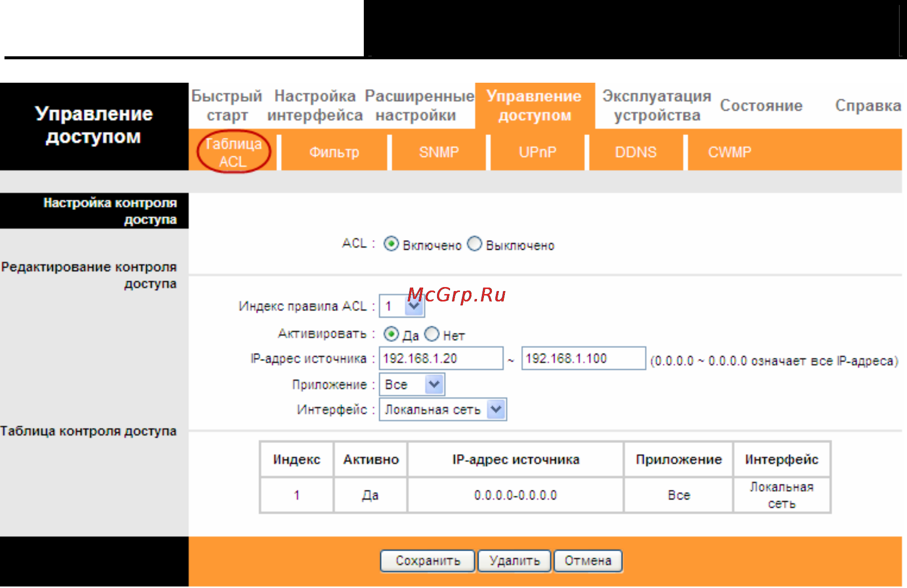Click the 'Настройка контроля доступа' section label
The height and width of the screenshot is (588, 907).
point(110,211)
